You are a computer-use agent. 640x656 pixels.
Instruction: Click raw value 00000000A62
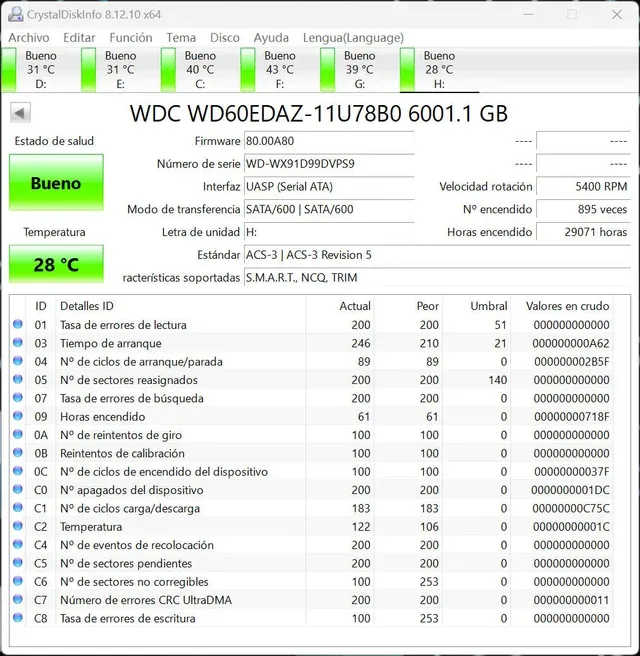pyautogui.click(x=571, y=343)
